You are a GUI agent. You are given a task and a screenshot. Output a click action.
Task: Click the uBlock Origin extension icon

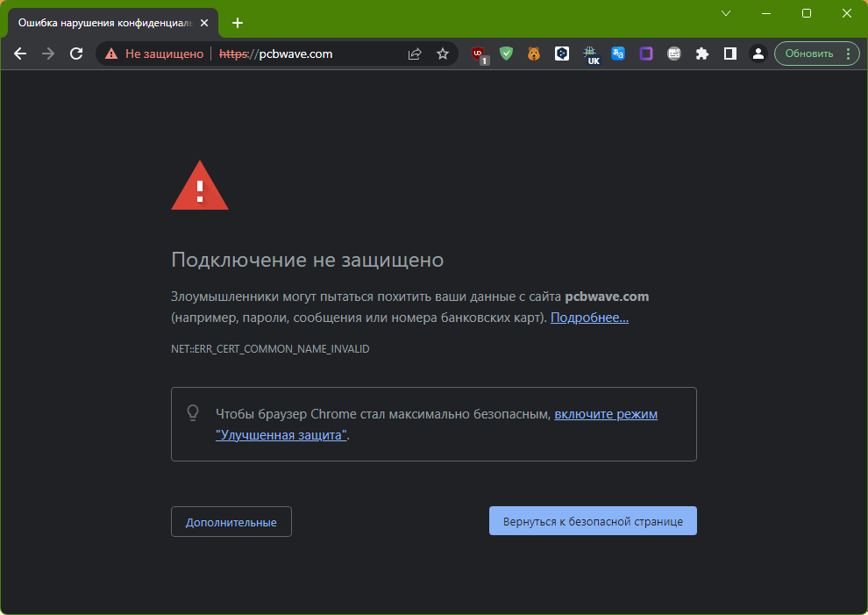[479, 54]
